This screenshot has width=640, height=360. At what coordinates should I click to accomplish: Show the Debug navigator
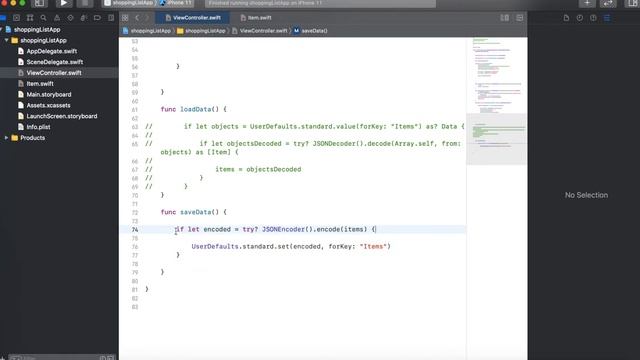tap(84, 18)
